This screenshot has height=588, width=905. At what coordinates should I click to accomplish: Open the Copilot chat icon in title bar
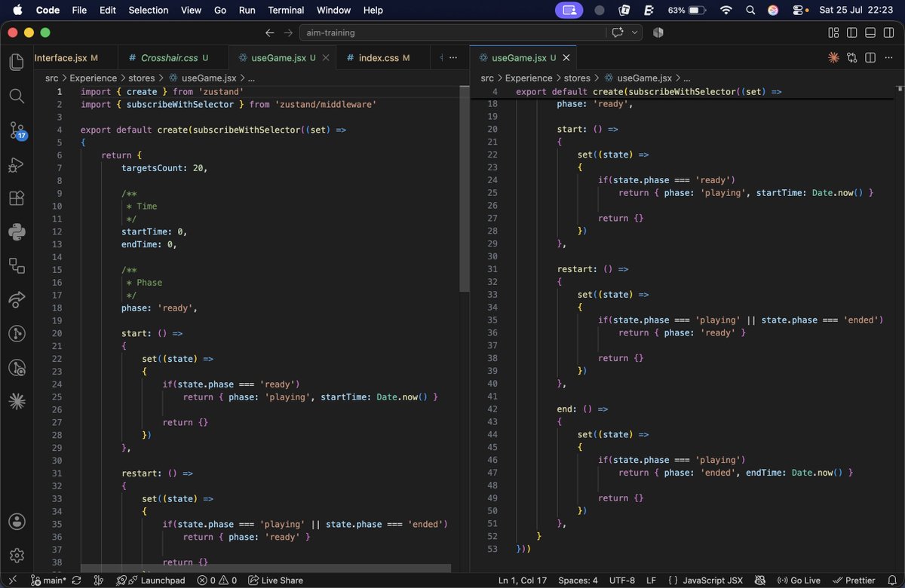618,33
